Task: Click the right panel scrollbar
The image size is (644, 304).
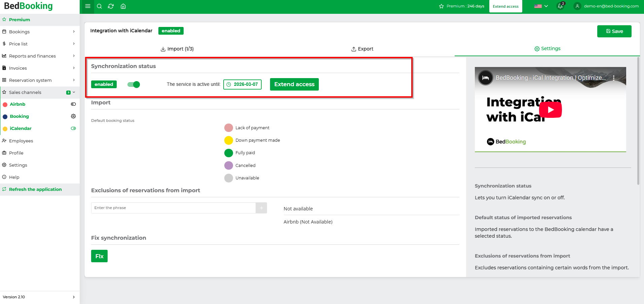Action: pyautogui.click(x=638, y=121)
